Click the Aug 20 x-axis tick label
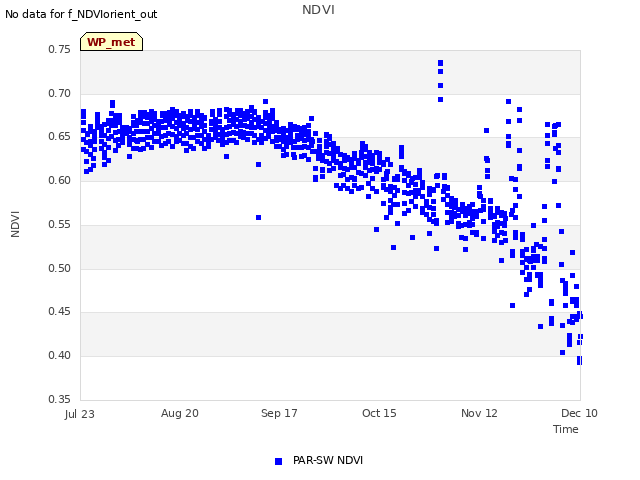640x480 pixels. [180, 413]
